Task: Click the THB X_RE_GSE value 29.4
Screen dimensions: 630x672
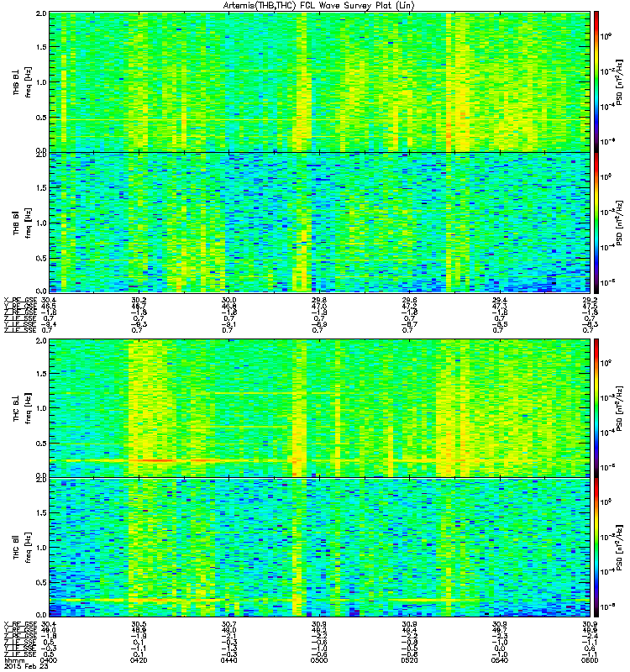Action: 500,300
